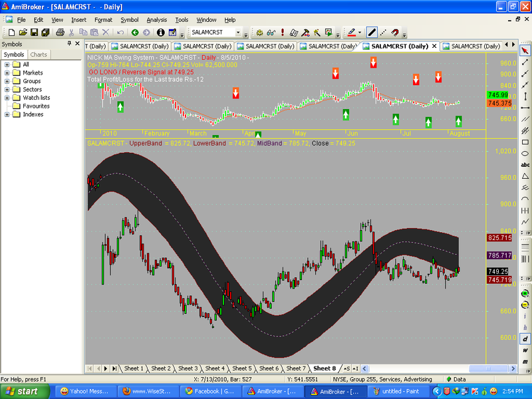
Task: Toggle the magnet snap-to-price button
Action: tap(394, 33)
